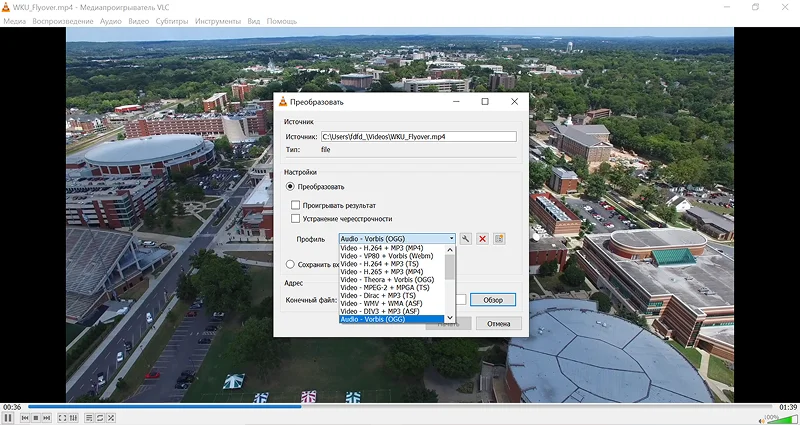Open the Инструменты menu
This screenshot has height=425, width=800.
218,21
